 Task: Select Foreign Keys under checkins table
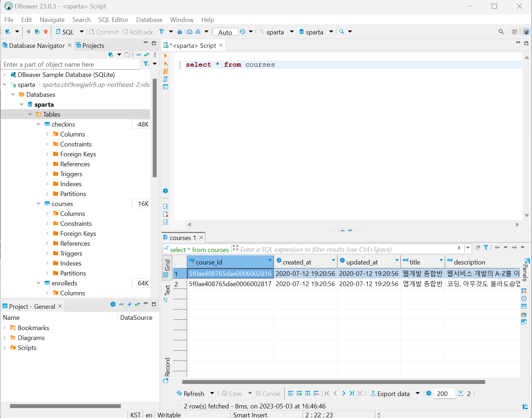tap(78, 154)
